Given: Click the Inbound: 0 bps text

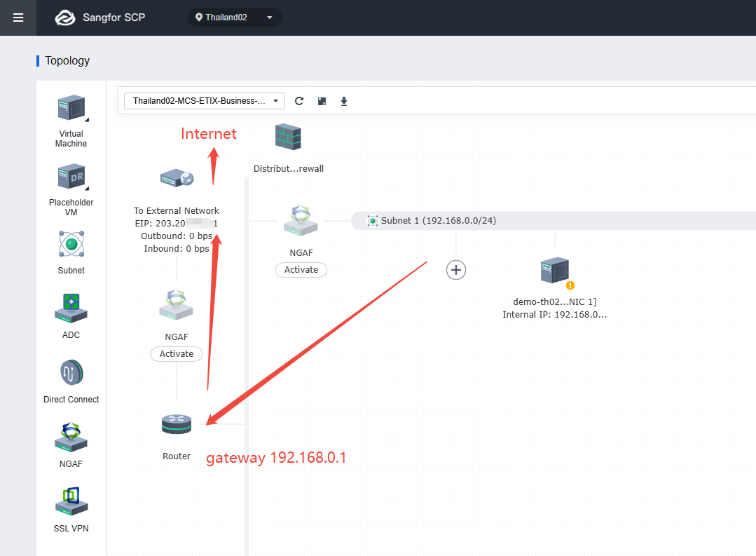Looking at the screenshot, I should 177,249.
